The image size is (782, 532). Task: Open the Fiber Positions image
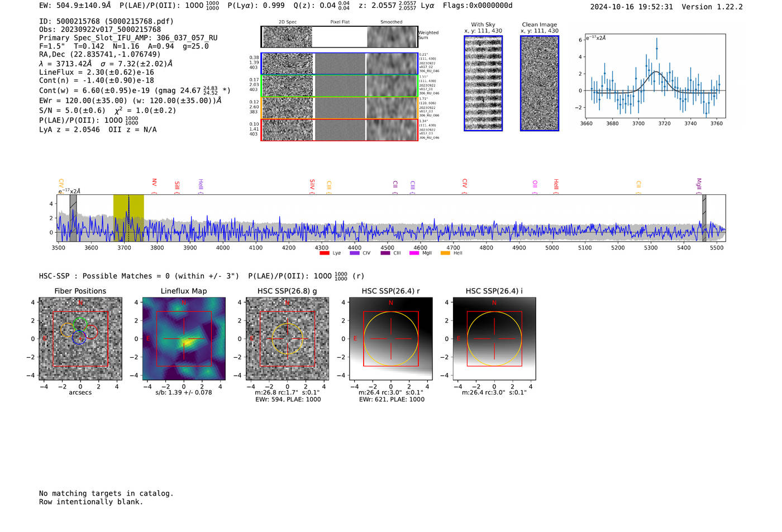click(x=80, y=339)
